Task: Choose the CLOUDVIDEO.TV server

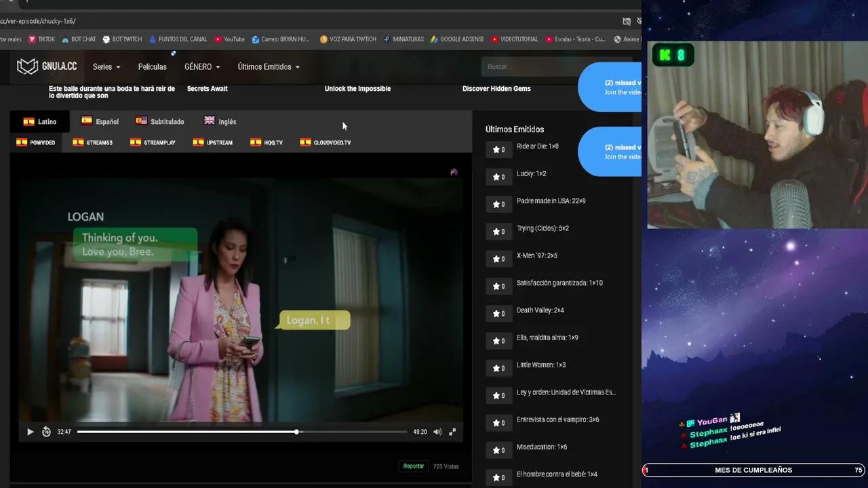Action: point(325,143)
